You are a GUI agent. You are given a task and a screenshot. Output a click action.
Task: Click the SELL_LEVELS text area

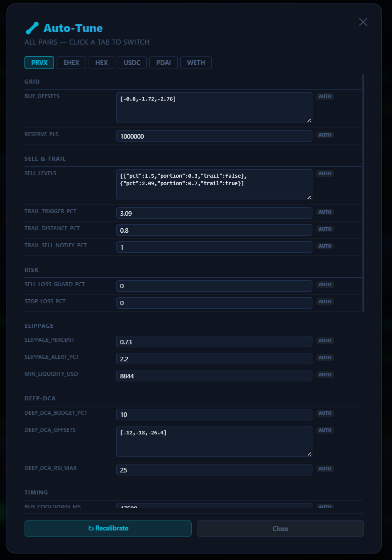tap(214, 185)
